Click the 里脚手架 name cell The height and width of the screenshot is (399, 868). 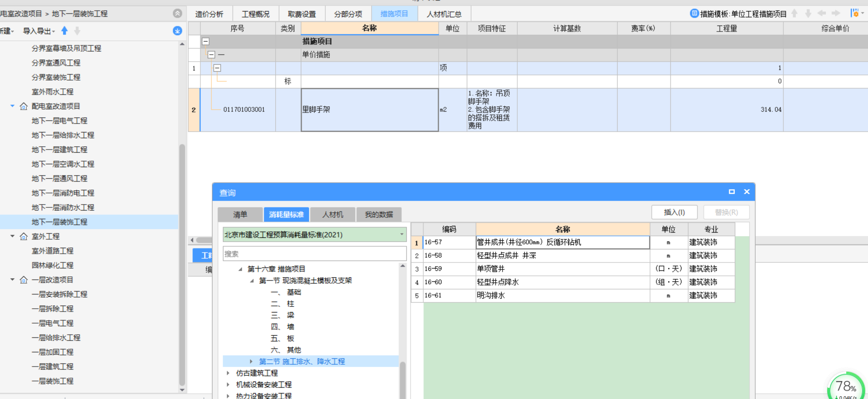pyautogui.click(x=370, y=110)
